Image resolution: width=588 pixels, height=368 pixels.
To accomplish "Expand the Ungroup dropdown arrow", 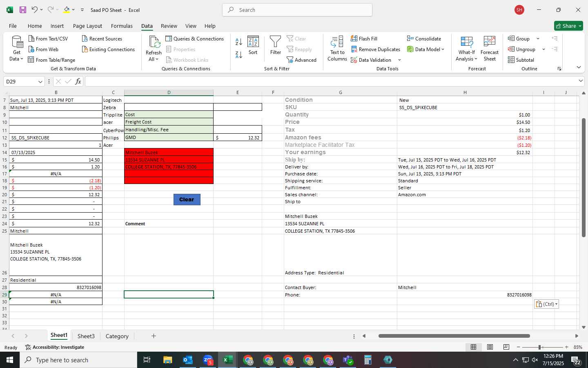I will pyautogui.click(x=543, y=49).
